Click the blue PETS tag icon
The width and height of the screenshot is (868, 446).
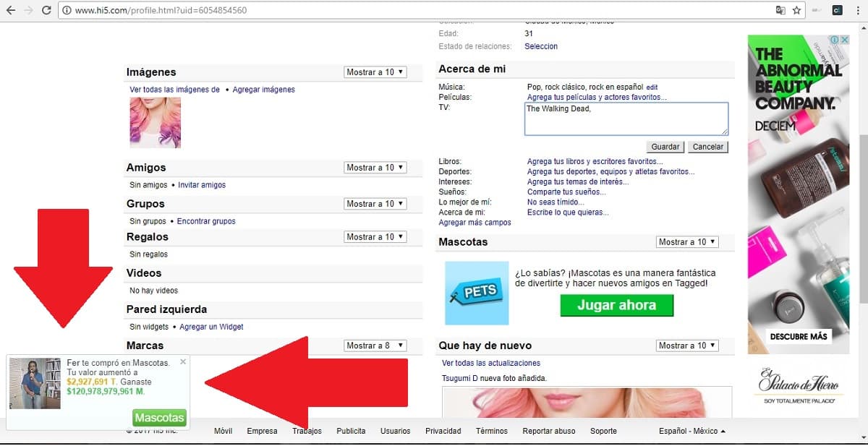click(477, 293)
